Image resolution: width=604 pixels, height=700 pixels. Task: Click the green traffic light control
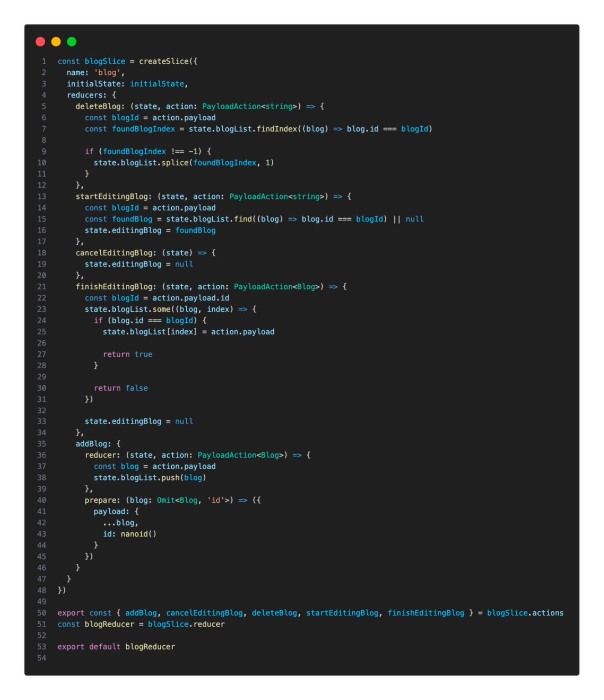tap(71, 41)
